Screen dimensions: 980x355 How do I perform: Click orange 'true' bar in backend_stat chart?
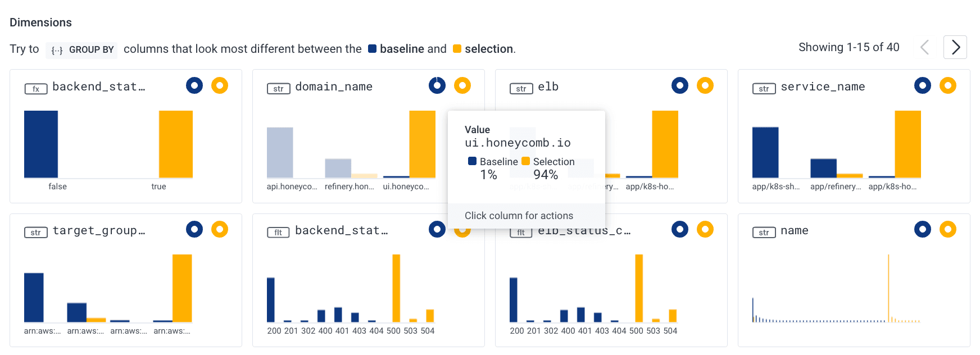(x=175, y=144)
